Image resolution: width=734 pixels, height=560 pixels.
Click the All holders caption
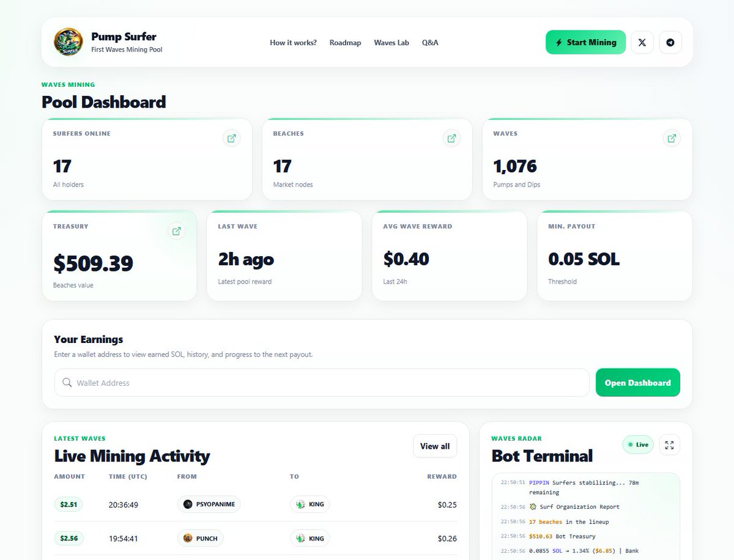tap(69, 185)
